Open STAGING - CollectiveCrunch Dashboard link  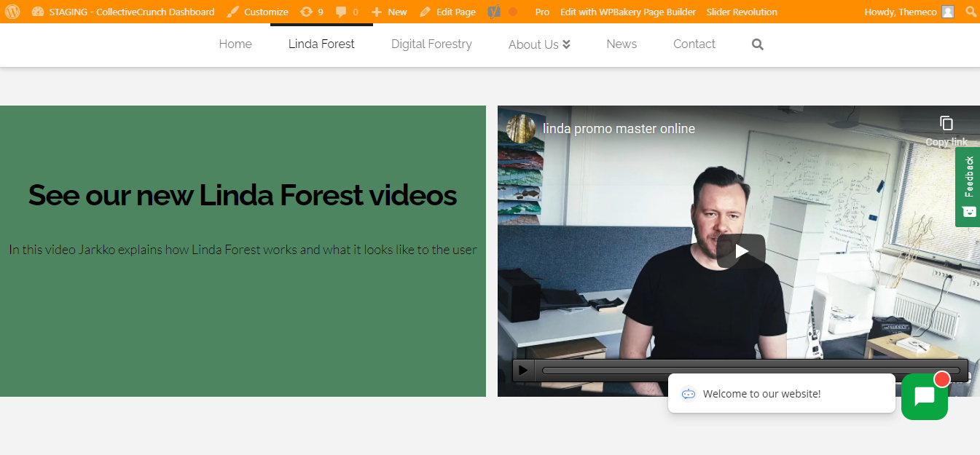123,12
